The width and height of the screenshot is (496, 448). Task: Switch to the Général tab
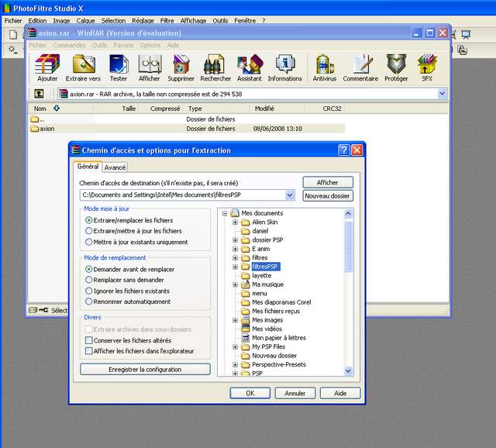88,166
